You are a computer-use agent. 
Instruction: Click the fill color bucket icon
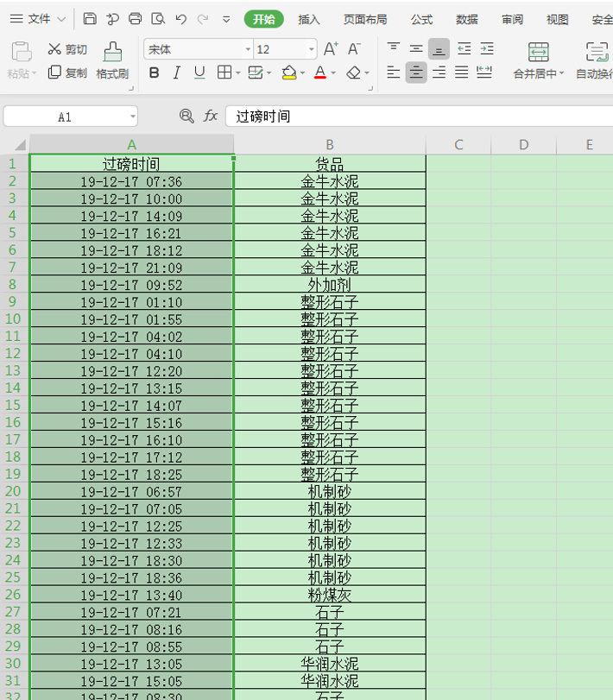(x=289, y=73)
